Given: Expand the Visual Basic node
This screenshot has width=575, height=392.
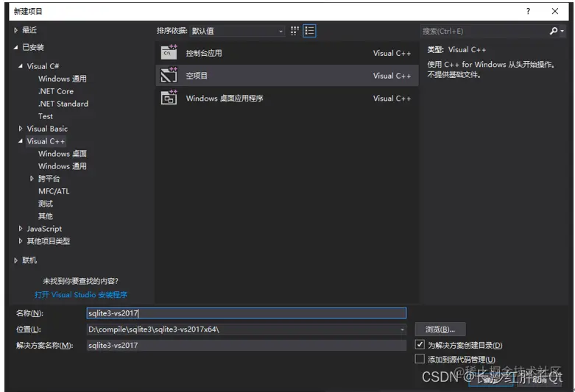Looking at the screenshot, I should pyautogui.click(x=21, y=129).
